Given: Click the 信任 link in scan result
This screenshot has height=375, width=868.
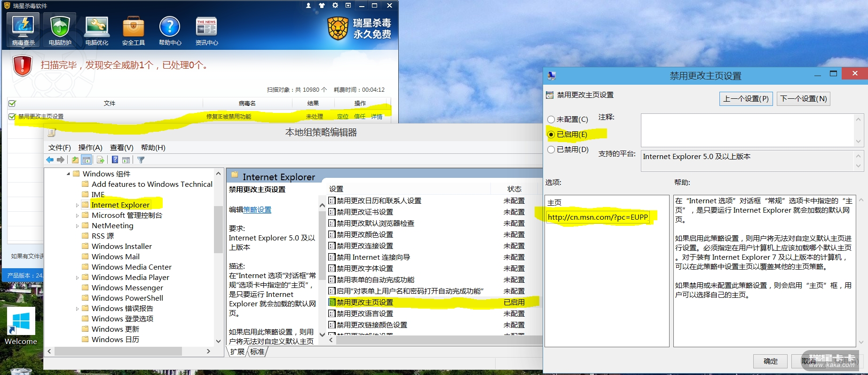Looking at the screenshot, I should click(360, 117).
